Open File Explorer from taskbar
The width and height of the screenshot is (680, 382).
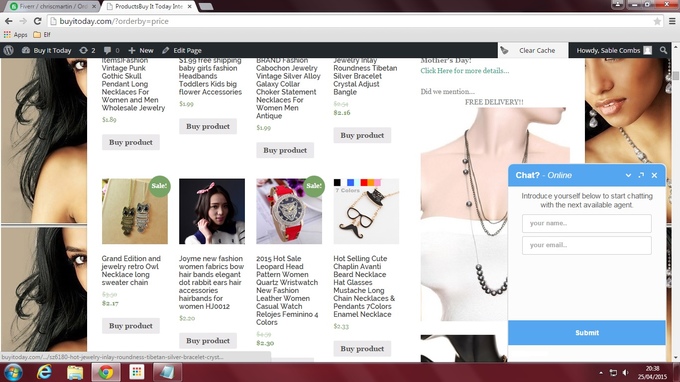click(x=75, y=372)
